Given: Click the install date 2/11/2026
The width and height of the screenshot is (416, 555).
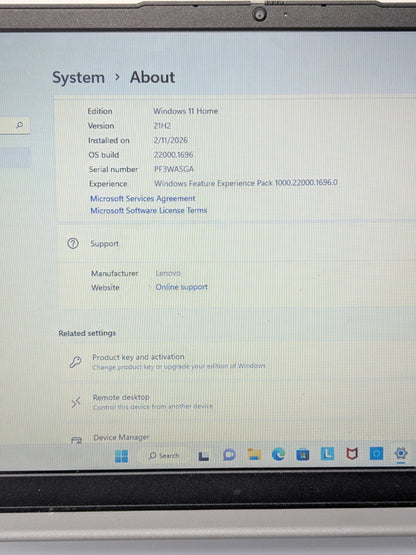Looking at the screenshot, I should [x=171, y=140].
